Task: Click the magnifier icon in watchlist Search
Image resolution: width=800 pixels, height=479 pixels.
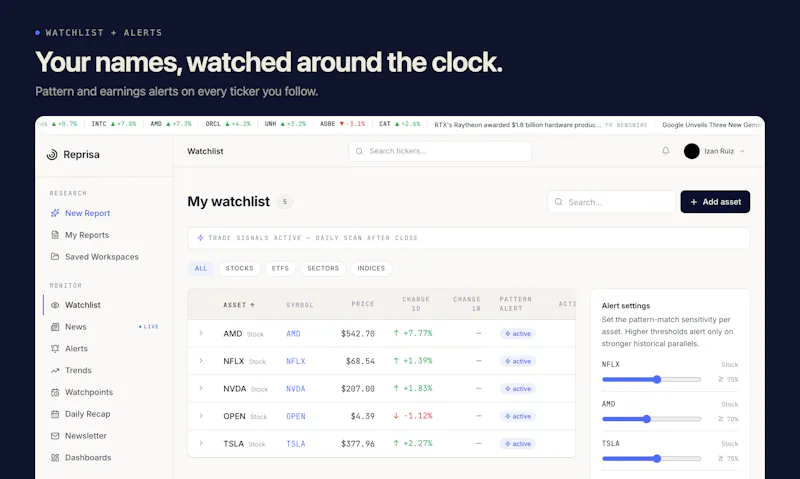Action: tap(559, 202)
